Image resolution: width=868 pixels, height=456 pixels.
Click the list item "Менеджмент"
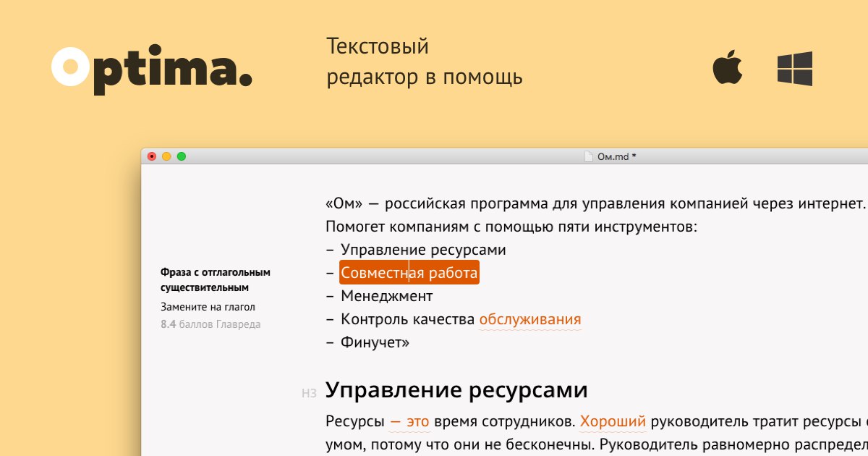(x=387, y=296)
